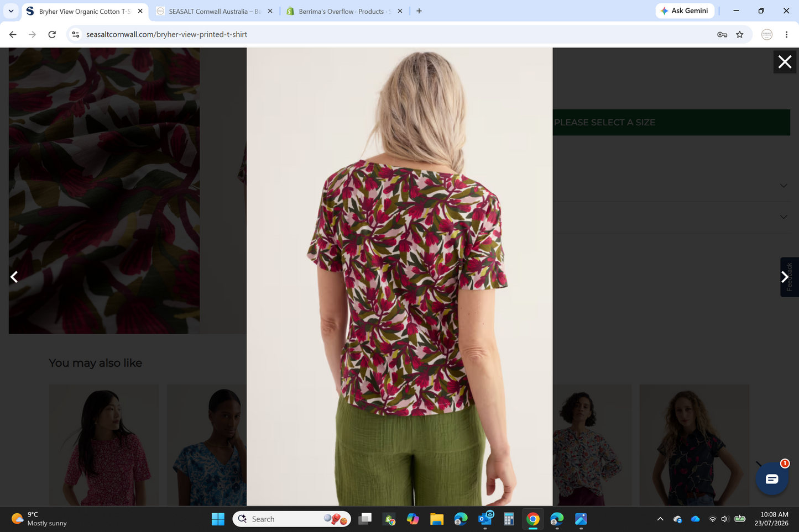Close the Bryher View tab
The image size is (799, 532).
click(140, 11)
